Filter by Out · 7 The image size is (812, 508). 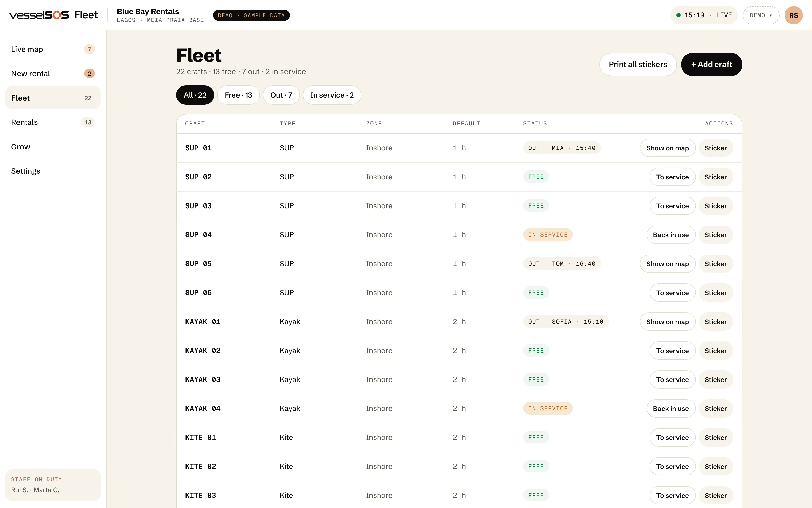[281, 95]
